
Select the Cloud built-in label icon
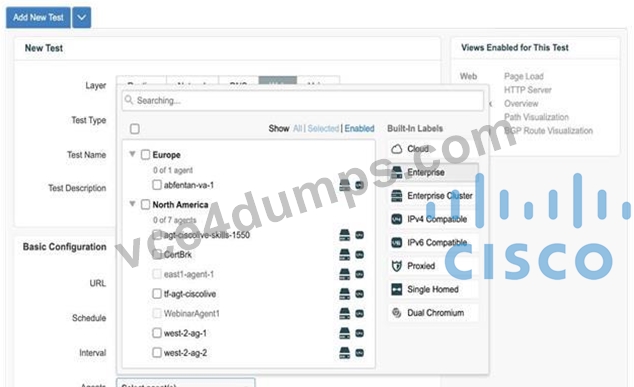pyautogui.click(x=397, y=149)
